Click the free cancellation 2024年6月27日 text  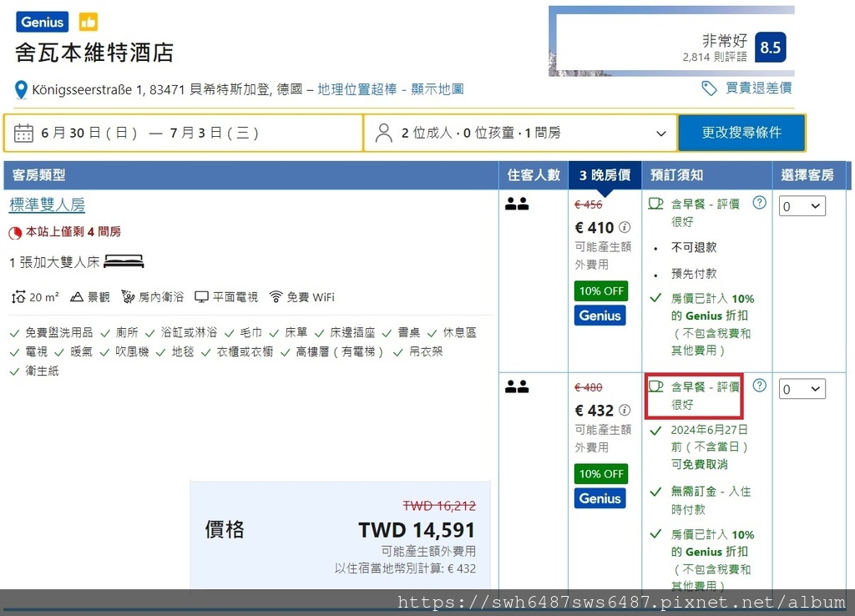click(710, 447)
